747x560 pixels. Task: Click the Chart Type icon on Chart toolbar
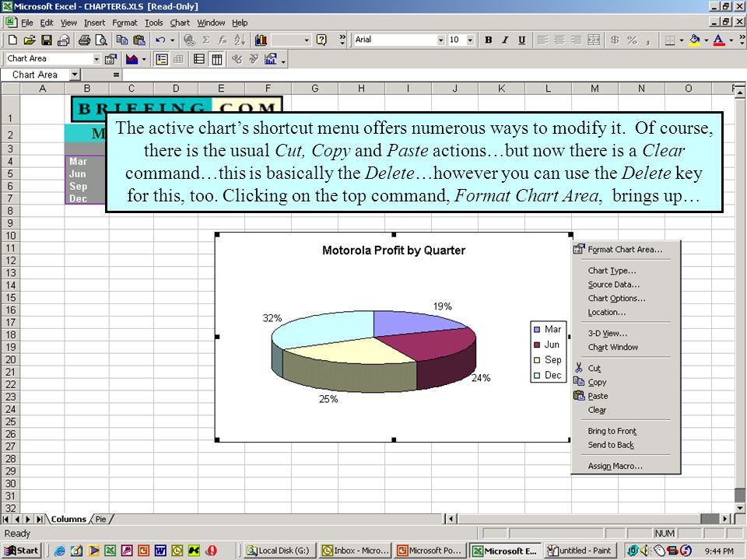click(132, 59)
